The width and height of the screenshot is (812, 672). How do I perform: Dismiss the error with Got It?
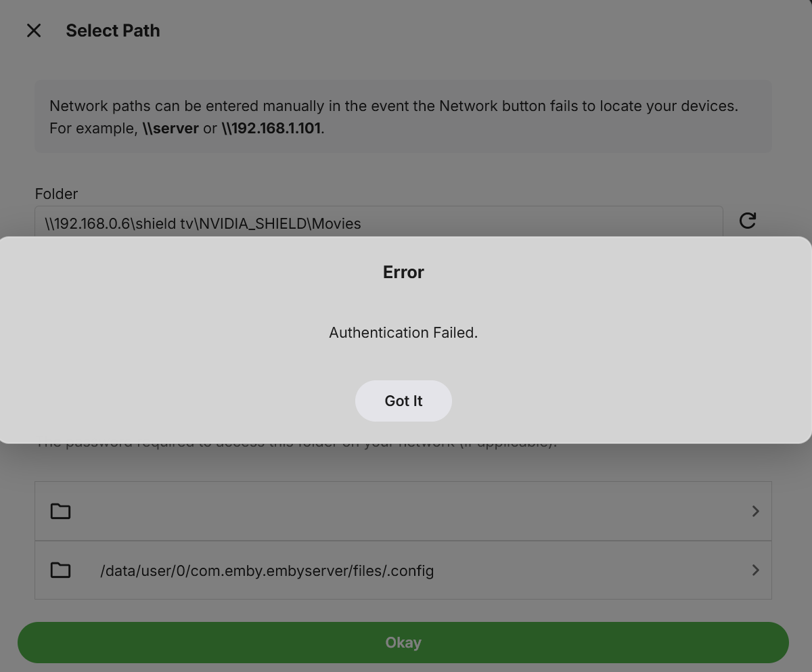point(403,401)
